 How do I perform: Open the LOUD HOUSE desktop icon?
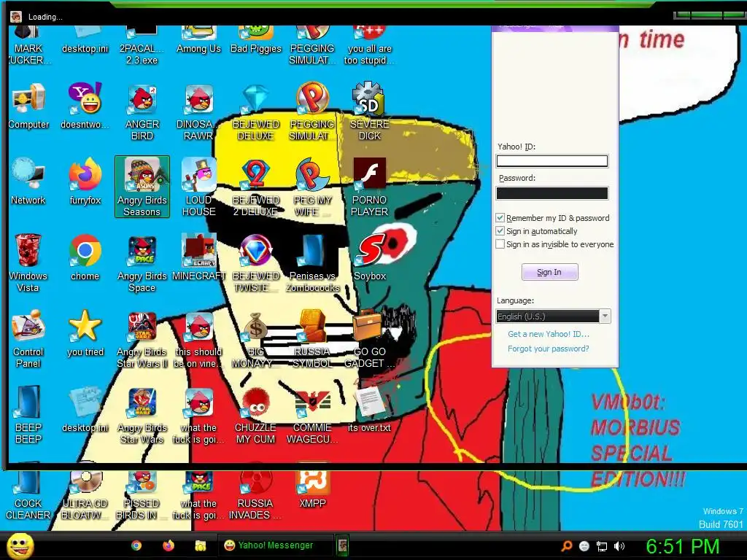pyautogui.click(x=198, y=187)
